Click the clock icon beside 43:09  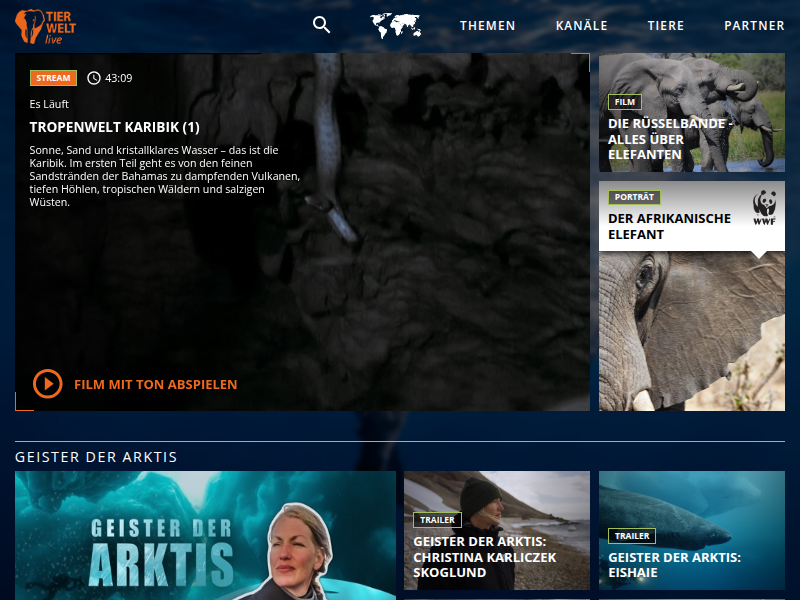94,78
